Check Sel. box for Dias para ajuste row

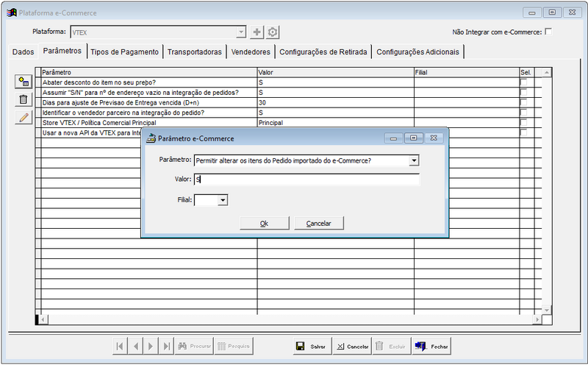click(523, 102)
